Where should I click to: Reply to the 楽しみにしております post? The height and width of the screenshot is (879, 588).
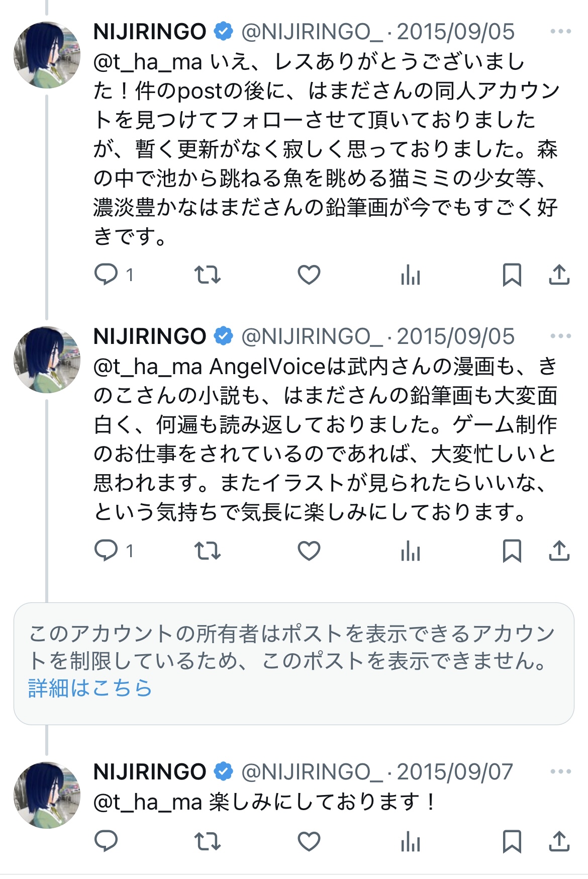coord(107,841)
